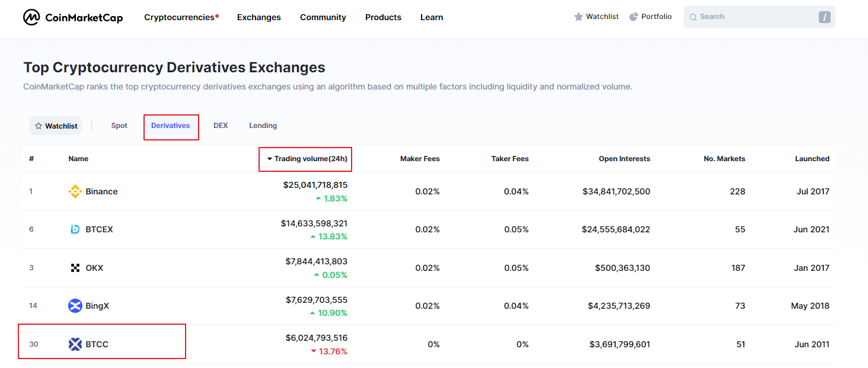Click the Search input field
Viewport: 868px width, 368px height.
(753, 17)
